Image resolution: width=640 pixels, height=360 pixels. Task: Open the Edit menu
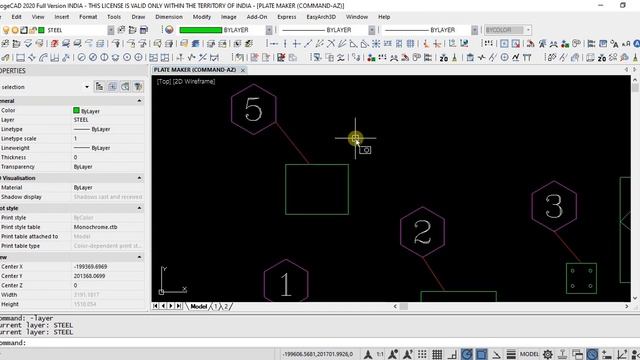(16, 17)
